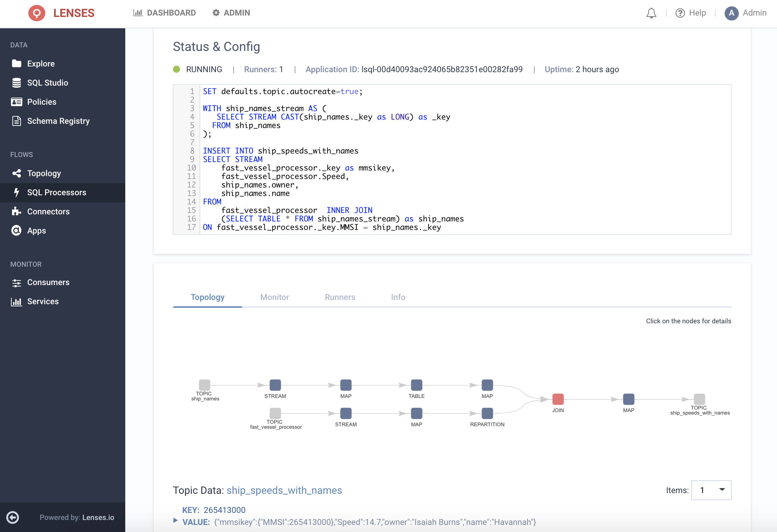The image size is (777, 532).
Task: Follow the Lenses.io link
Action: pyautogui.click(x=98, y=517)
